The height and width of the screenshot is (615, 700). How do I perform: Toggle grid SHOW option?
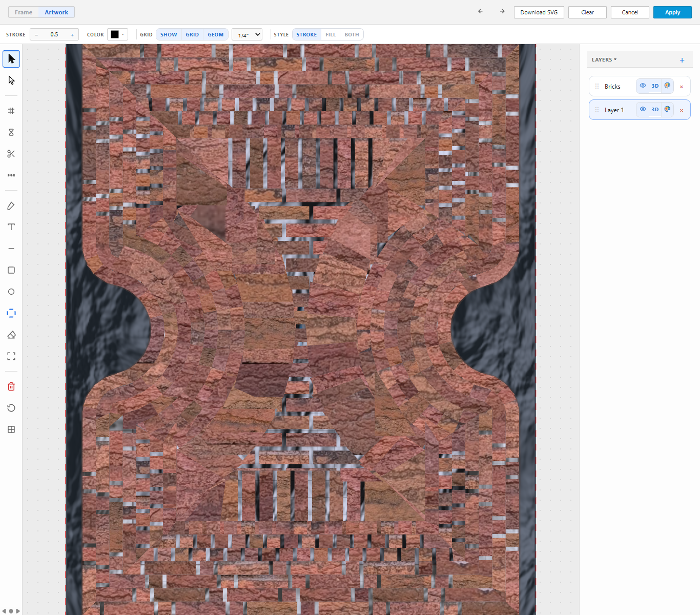[169, 35]
